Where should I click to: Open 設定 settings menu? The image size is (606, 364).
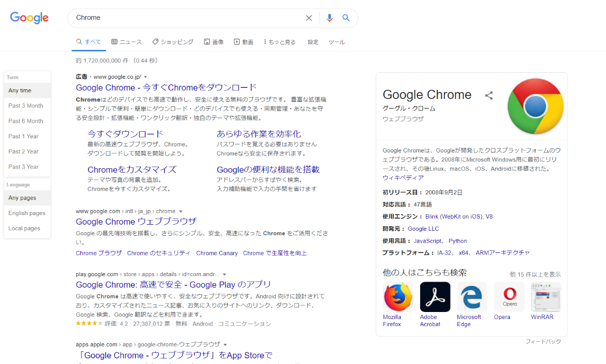click(313, 42)
